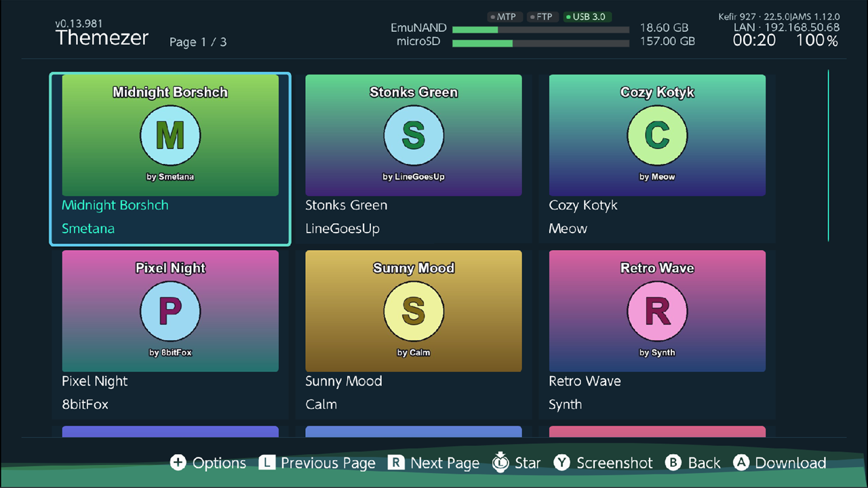Click the Download label in footer
Viewport: 868px width, 488px height.
pos(791,463)
